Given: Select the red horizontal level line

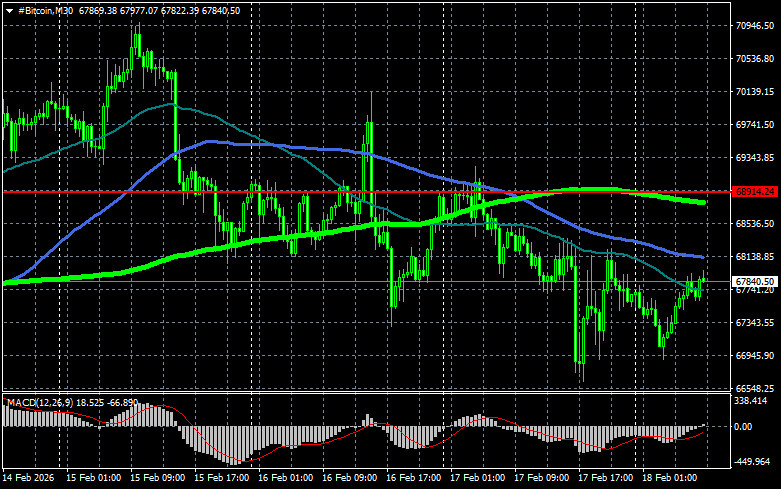Looking at the screenshot, I should (300, 190).
